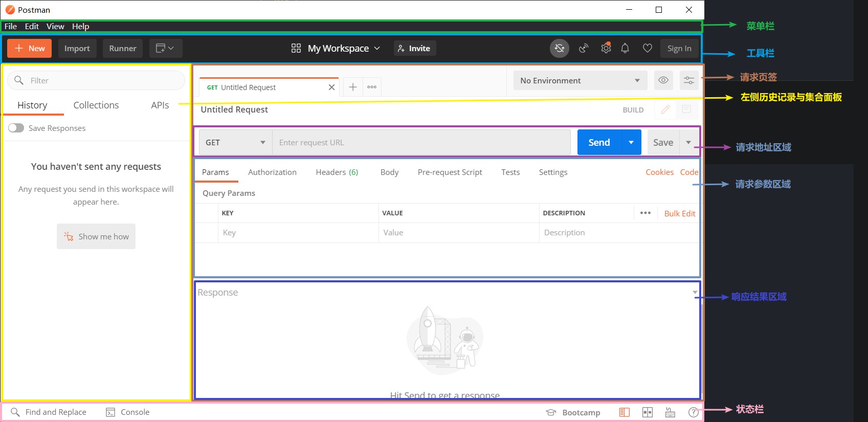This screenshot has width=868, height=422.
Task: Click the Description cell in params table
Action: [x=619, y=233]
